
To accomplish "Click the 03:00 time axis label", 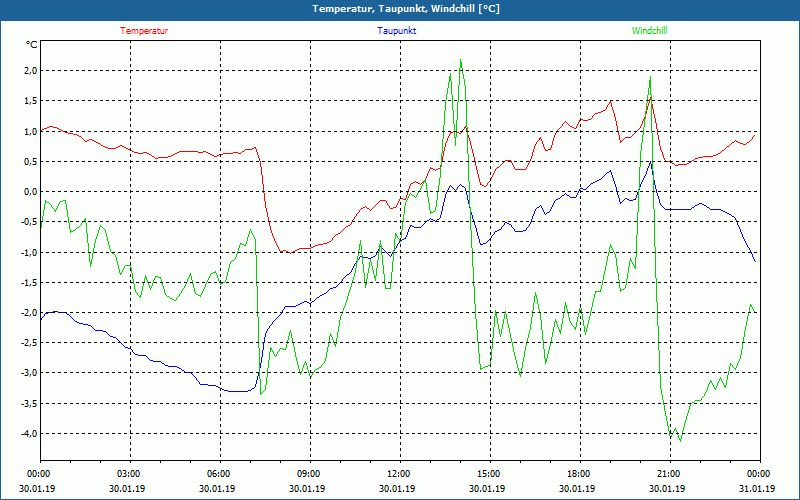I will coord(128,474).
